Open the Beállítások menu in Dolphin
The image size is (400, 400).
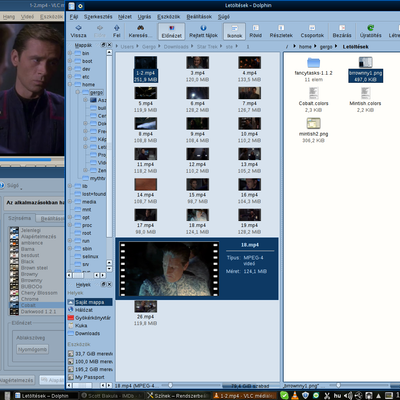point(199,17)
